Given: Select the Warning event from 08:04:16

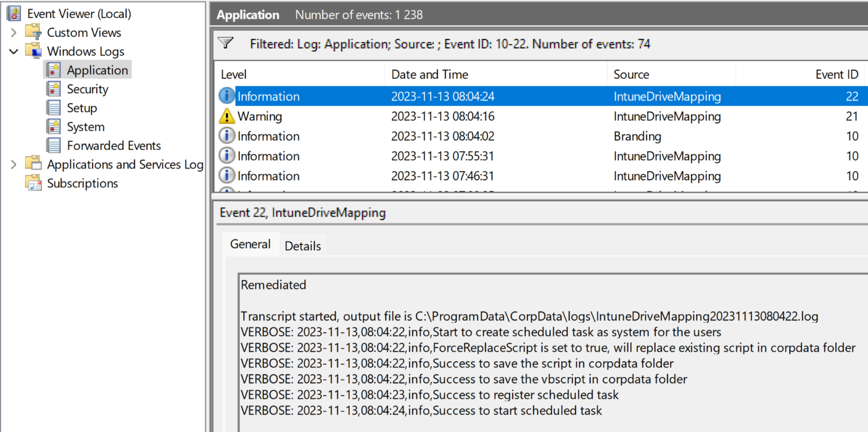Looking at the screenshot, I should tap(266, 116).
